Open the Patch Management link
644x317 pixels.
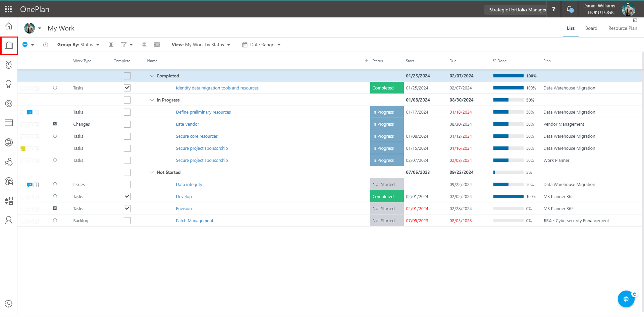click(195, 221)
